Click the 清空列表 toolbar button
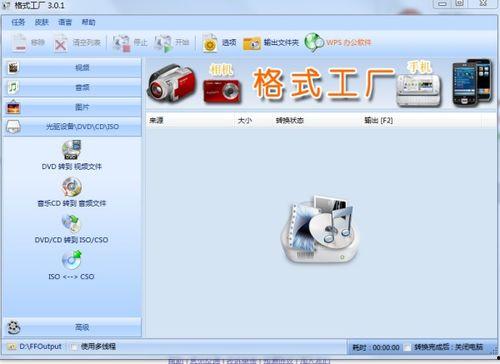Viewport: 500px width, 364px height. [x=77, y=43]
